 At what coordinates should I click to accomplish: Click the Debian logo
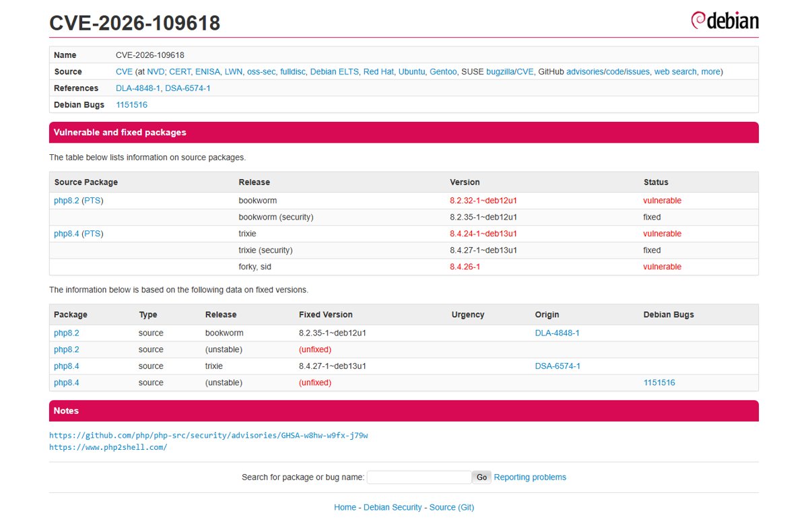725,20
